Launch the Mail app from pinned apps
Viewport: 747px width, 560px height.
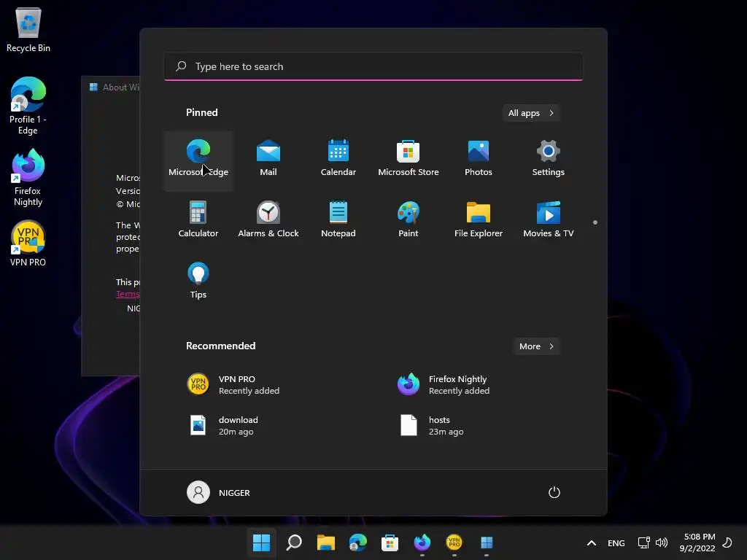coord(268,161)
